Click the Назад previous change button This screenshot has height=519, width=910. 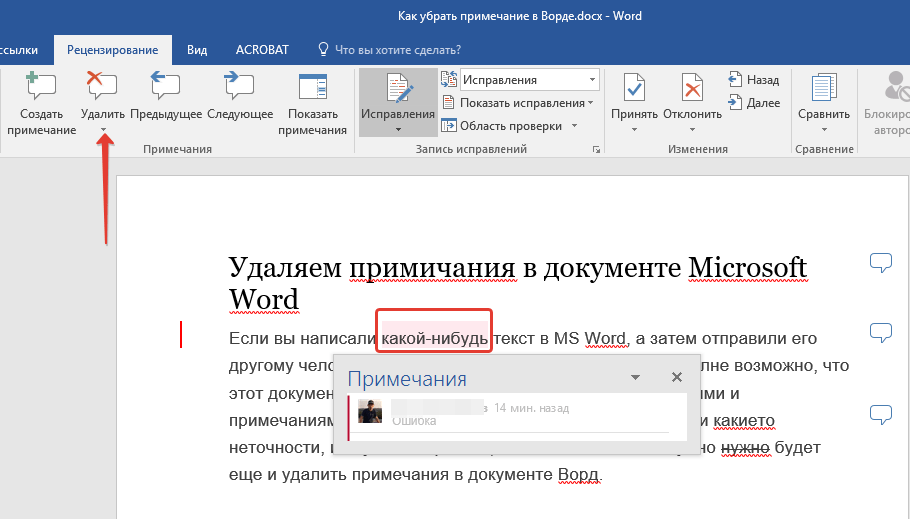coord(754,80)
